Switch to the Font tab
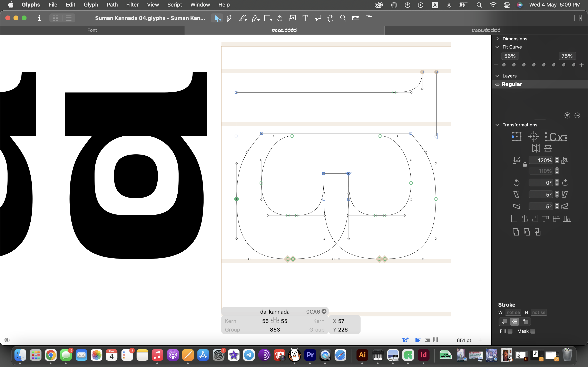The width and height of the screenshot is (588, 367). tap(92, 30)
